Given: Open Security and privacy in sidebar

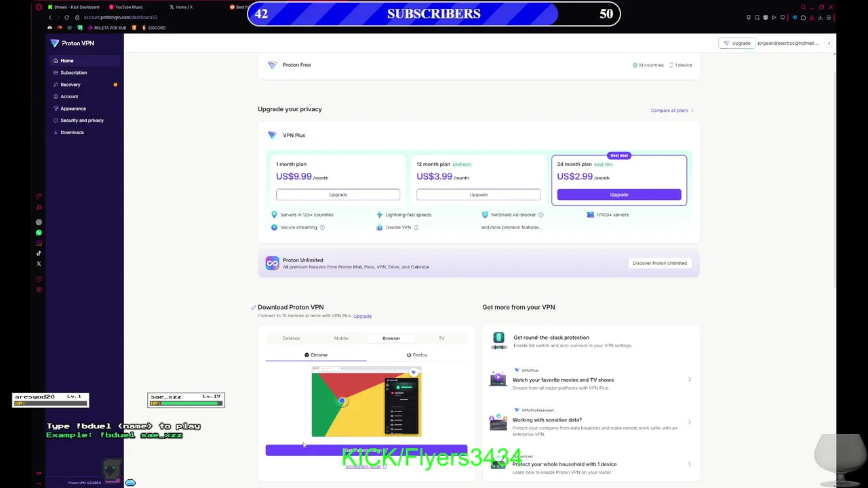Looking at the screenshot, I should point(84,121).
